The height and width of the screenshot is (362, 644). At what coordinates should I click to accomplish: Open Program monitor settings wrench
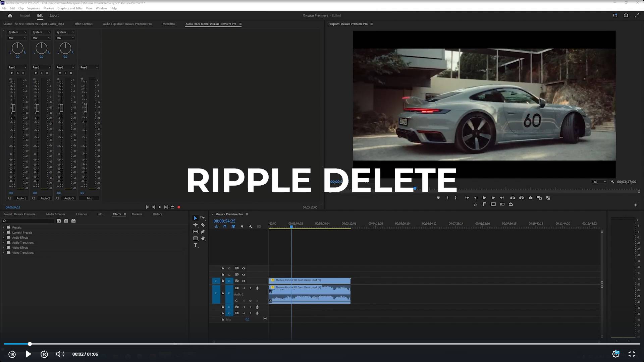pyautogui.click(x=612, y=182)
